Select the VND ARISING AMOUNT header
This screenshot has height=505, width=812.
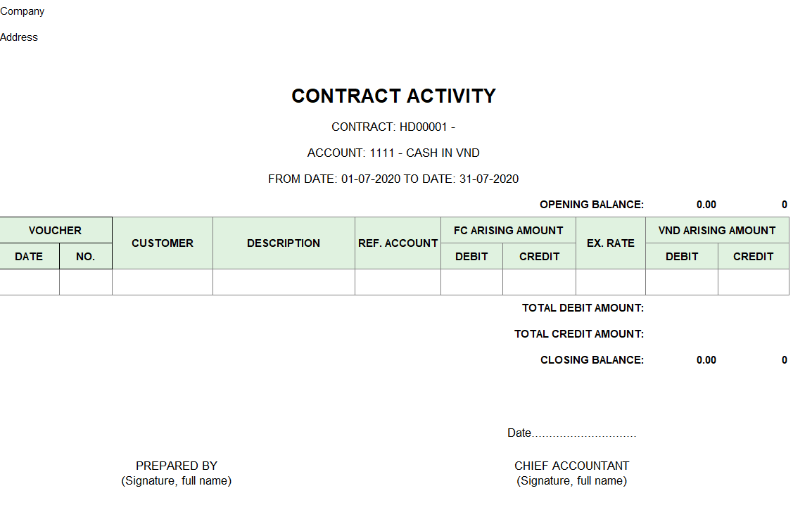717,230
